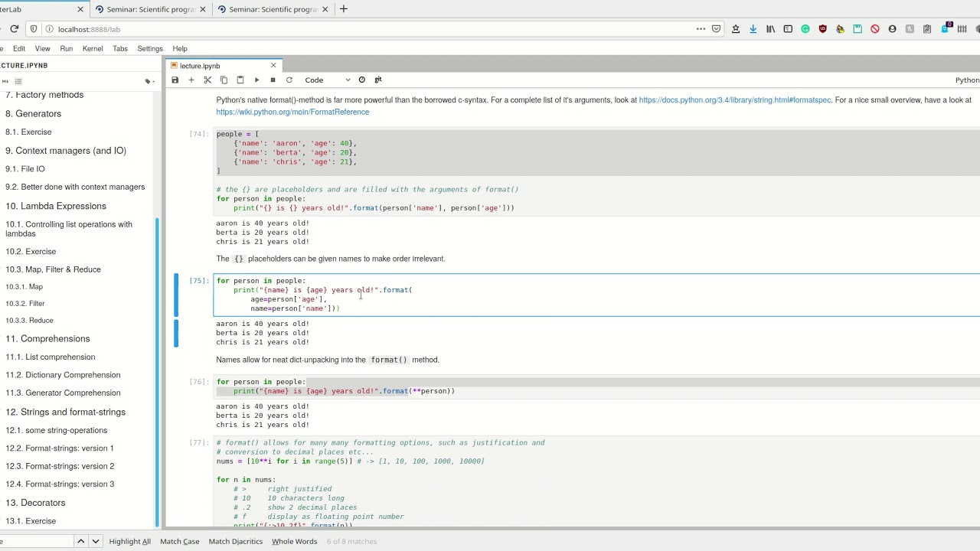This screenshot has height=551, width=980.
Task: Open the cell type Code dropdown
Action: [328, 80]
